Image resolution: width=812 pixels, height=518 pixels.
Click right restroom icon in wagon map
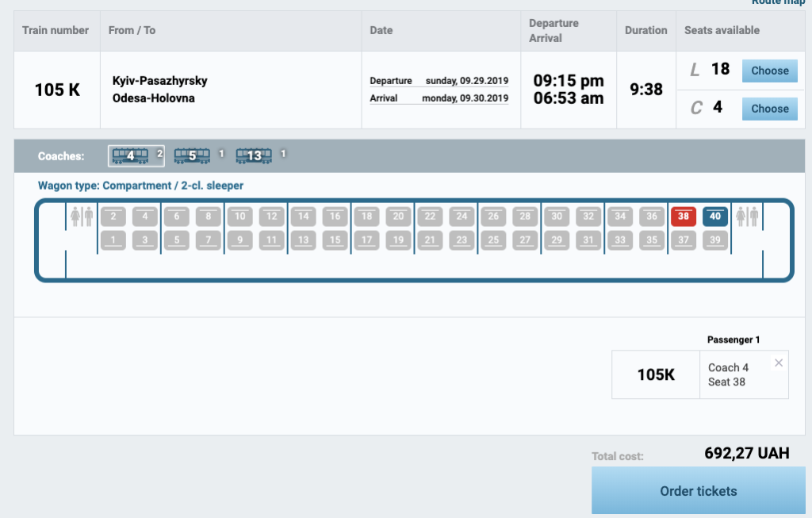pos(748,216)
